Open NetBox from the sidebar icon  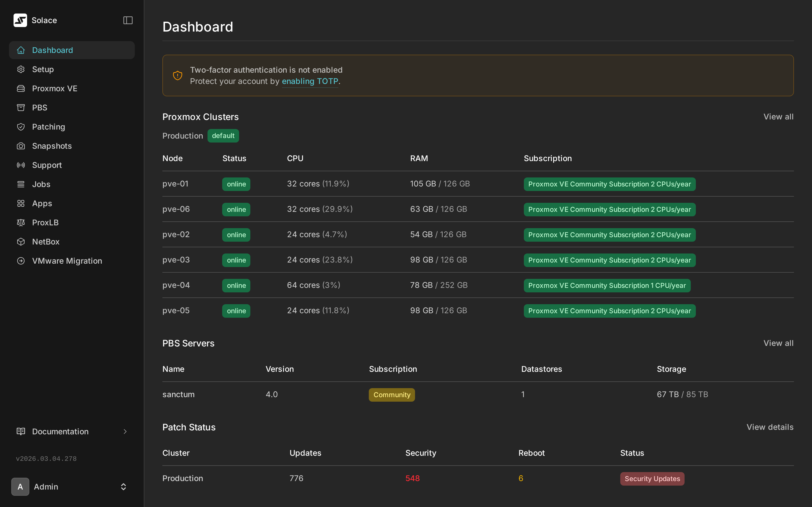21,241
